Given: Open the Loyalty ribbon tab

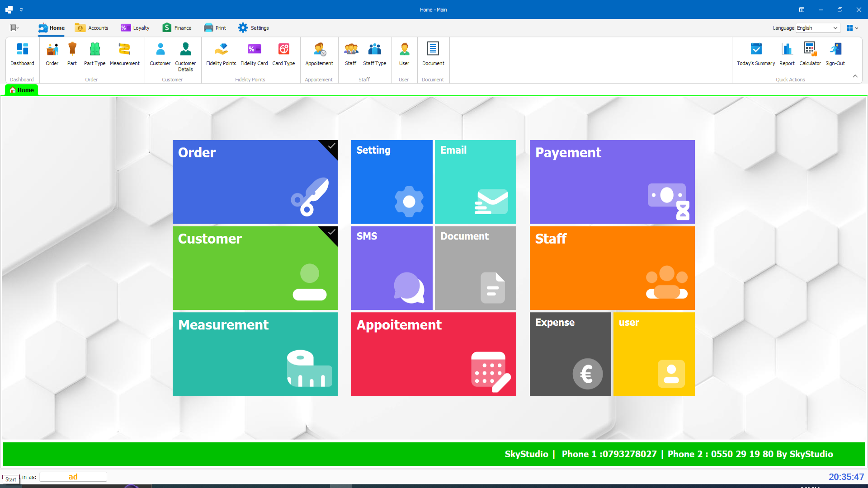Looking at the screenshot, I should pyautogui.click(x=135, y=28).
